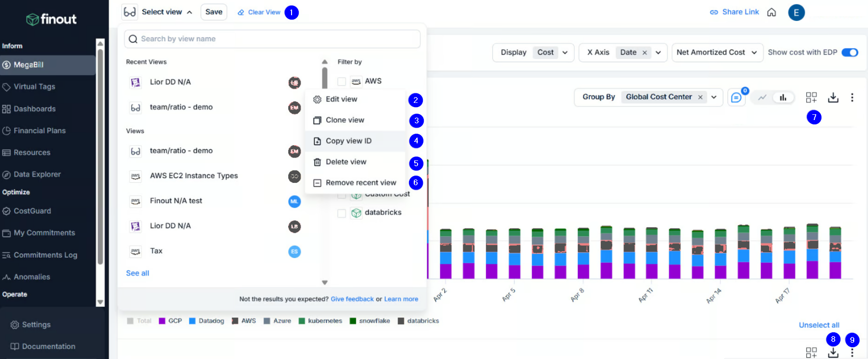Toggle databricks series in the chart legend
Image resolution: width=868 pixels, height=359 pixels.
(419, 321)
